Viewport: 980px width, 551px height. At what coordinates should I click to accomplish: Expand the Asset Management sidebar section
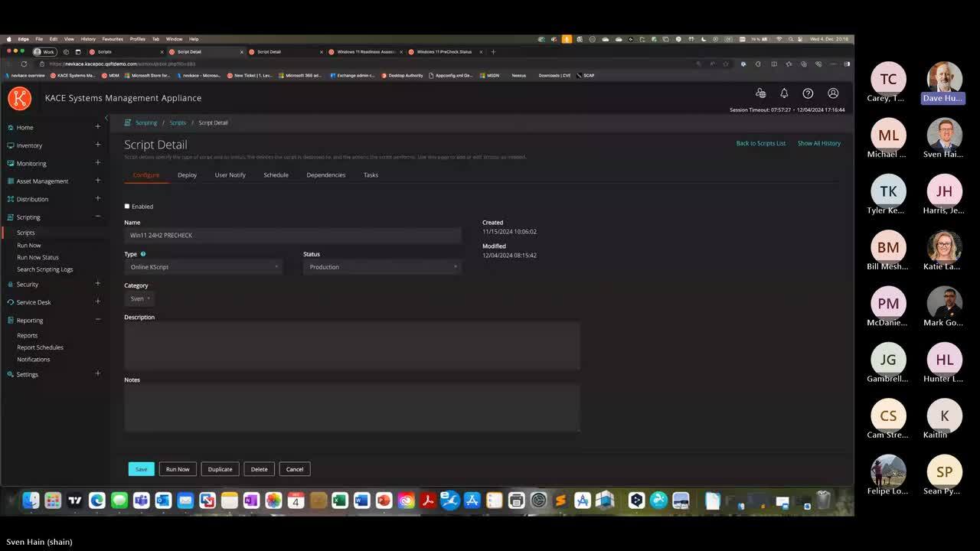click(97, 181)
